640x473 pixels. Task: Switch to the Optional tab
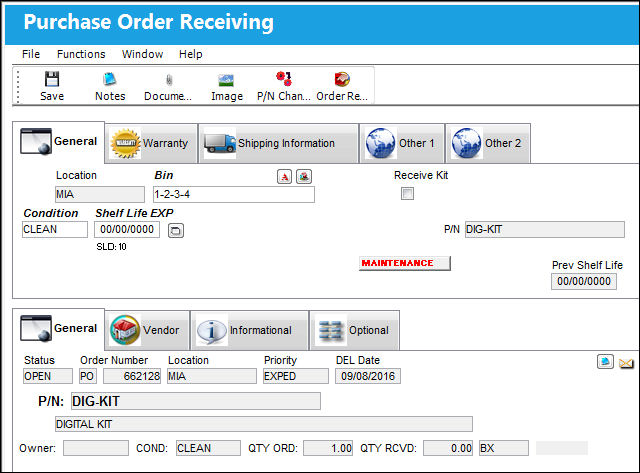(354, 331)
